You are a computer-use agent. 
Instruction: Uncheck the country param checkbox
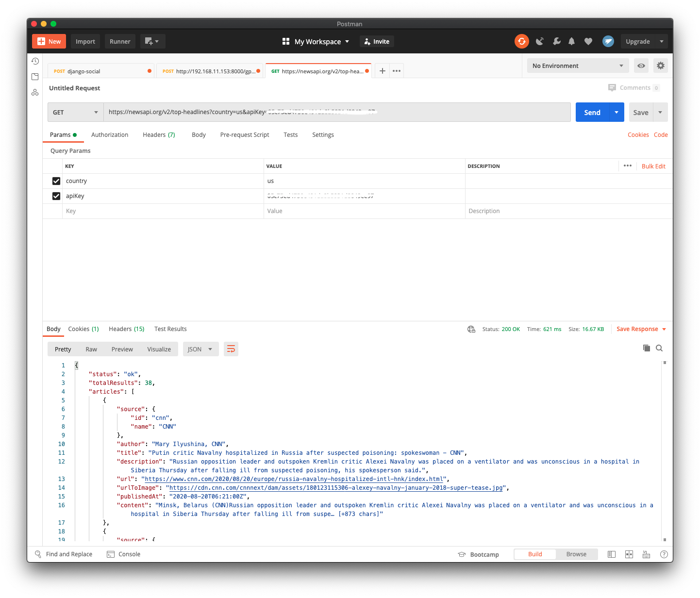click(56, 181)
